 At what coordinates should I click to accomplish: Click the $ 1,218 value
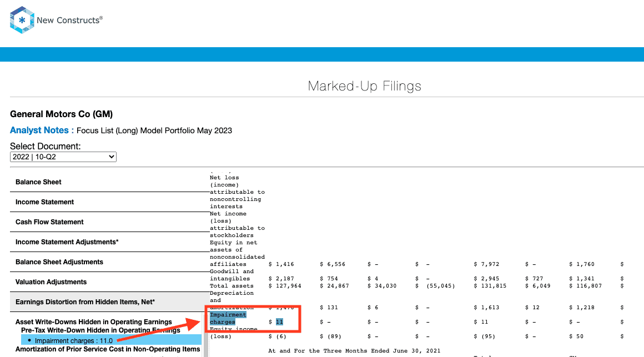tap(582, 307)
